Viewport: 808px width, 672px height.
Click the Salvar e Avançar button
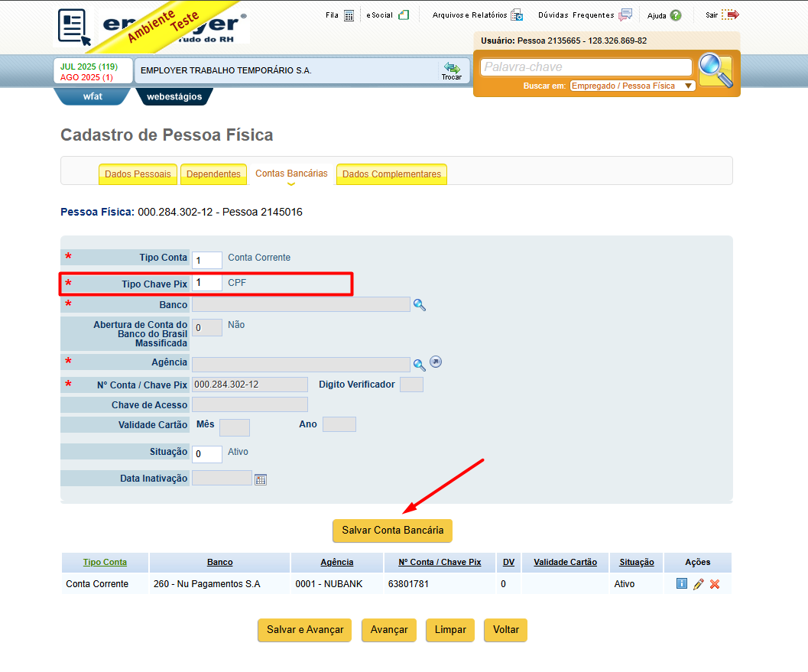pyautogui.click(x=304, y=630)
